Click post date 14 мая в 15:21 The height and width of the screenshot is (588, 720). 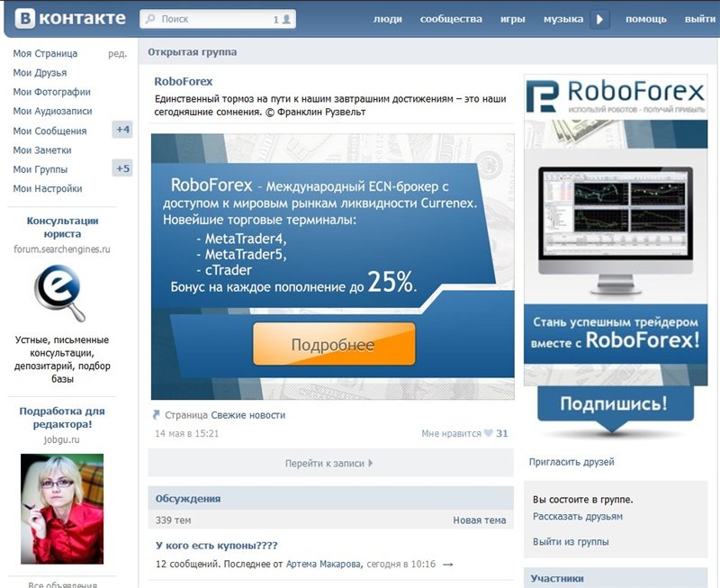186,434
